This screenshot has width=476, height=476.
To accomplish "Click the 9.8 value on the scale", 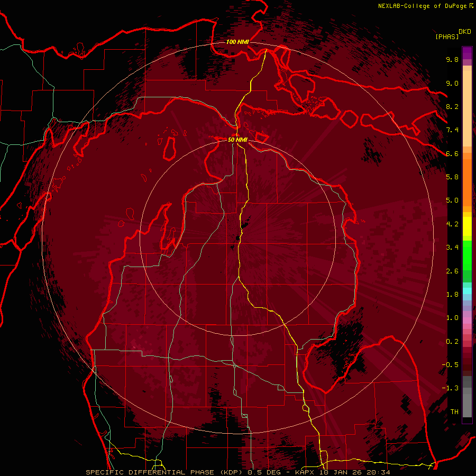I will pos(452,59).
